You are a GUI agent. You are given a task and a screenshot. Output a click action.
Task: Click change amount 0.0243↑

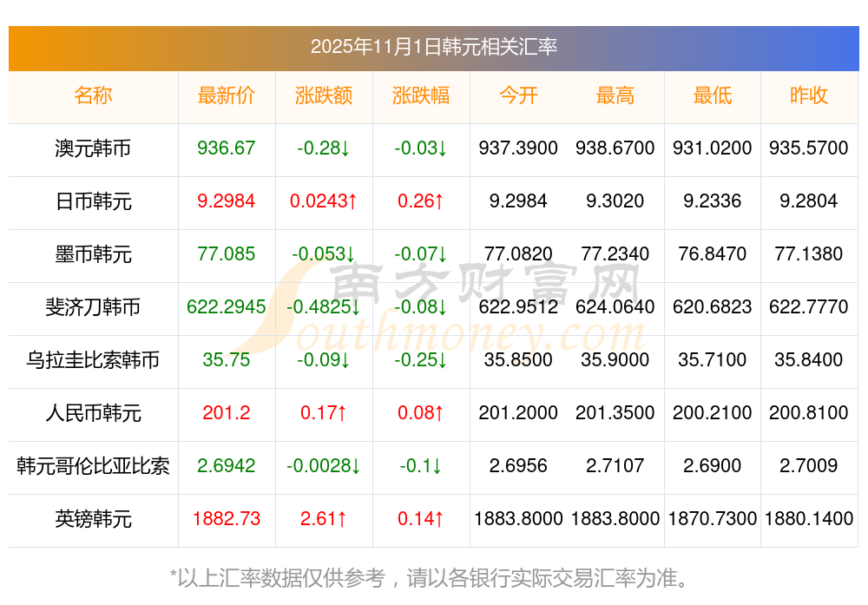(323, 201)
